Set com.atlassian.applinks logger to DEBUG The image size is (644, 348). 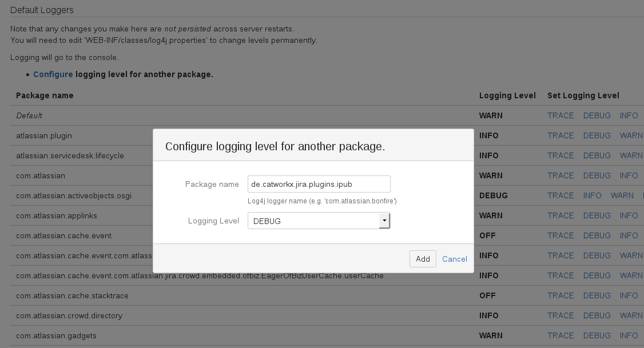pyautogui.click(x=597, y=215)
